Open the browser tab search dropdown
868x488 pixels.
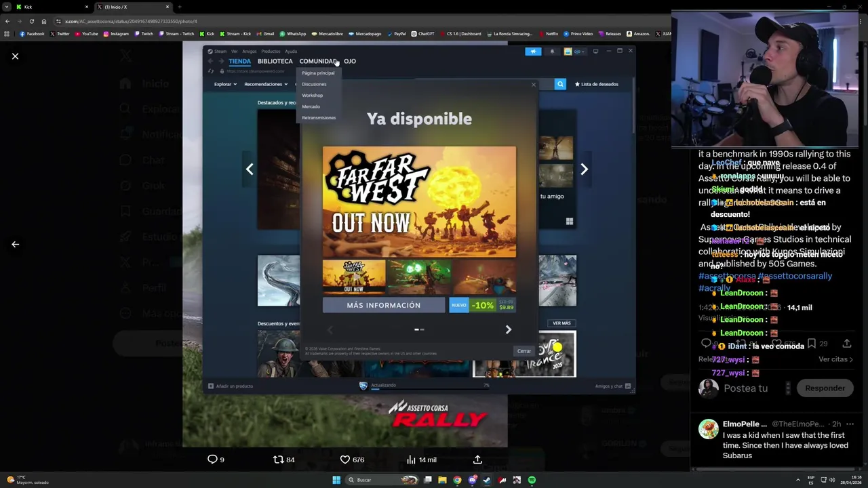tap(6, 7)
